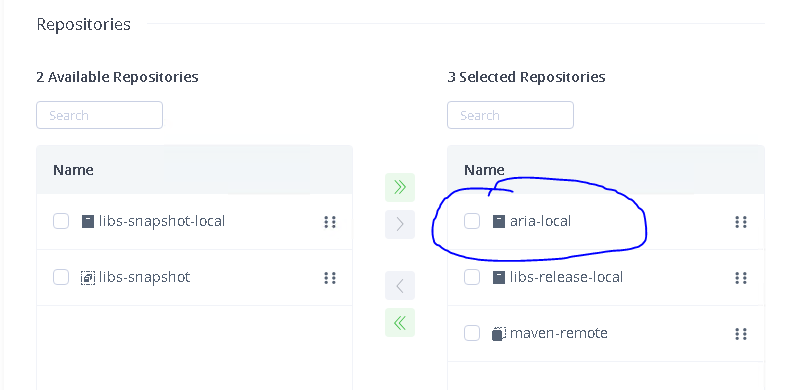Select the aria-local checkbox
Viewport: 804px width, 390px height.
472,221
